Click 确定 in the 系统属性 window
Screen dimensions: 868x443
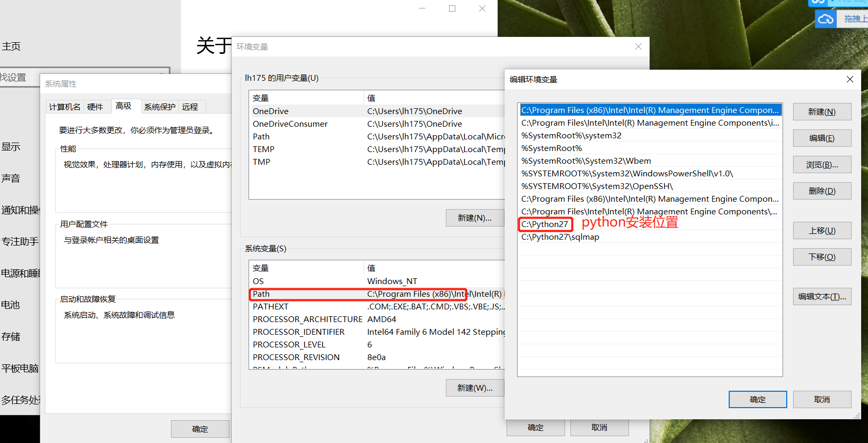(200, 429)
